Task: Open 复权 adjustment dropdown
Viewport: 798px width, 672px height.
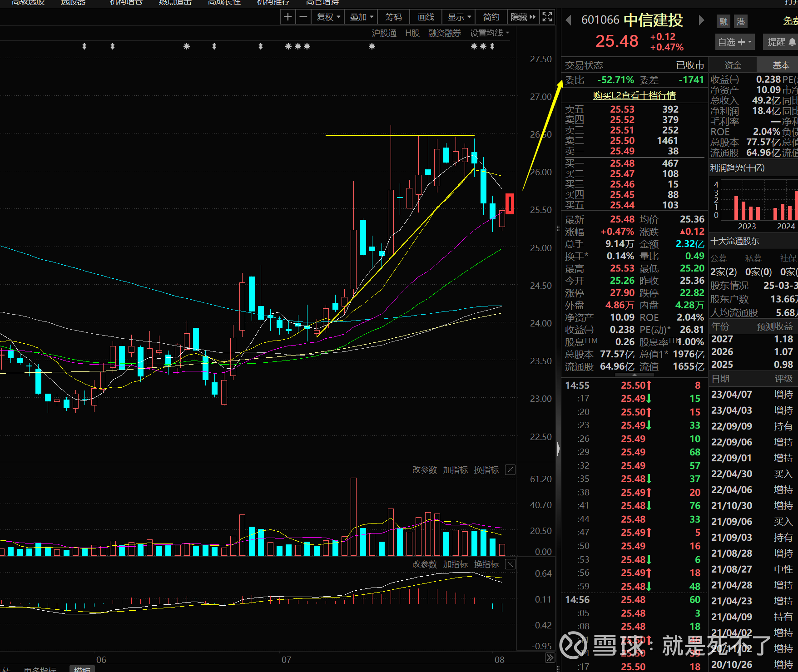Action: [328, 17]
